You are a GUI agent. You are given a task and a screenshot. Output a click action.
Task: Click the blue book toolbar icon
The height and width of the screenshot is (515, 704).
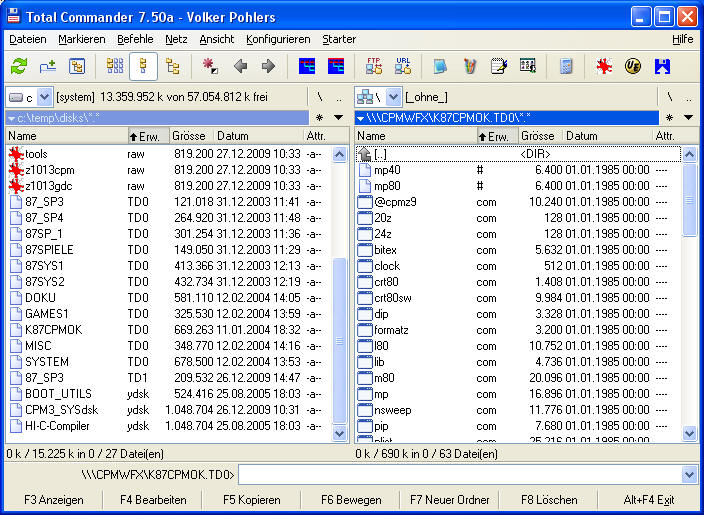click(440, 66)
